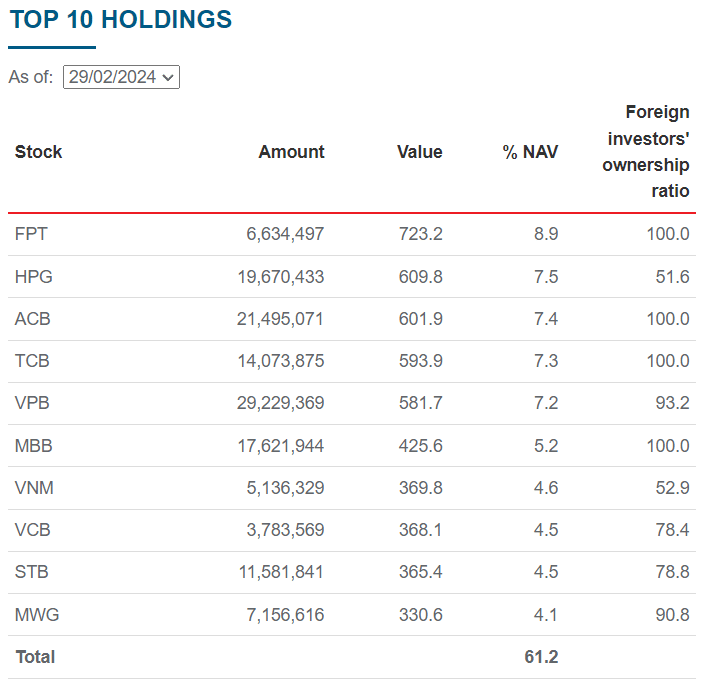Click the 4.1 % NAV for MWG
The width and height of the screenshot is (708, 693).
546,615
